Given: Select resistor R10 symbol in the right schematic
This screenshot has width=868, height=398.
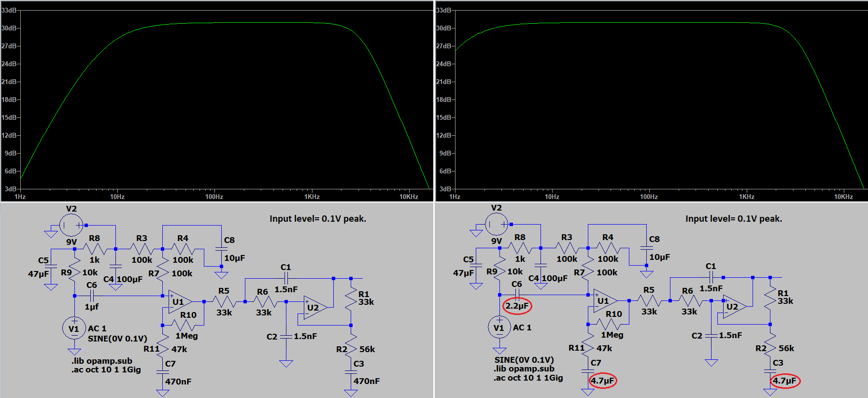Looking at the screenshot, I should pos(608,324).
